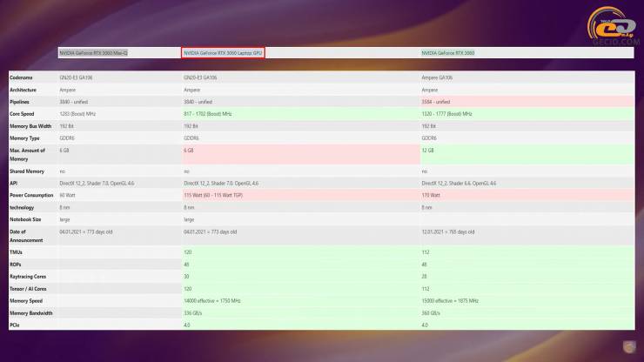Click the '115 Watt (60 - 115 Watt TGP)' cell
Screen dimensions: 644x362
(x=213, y=195)
